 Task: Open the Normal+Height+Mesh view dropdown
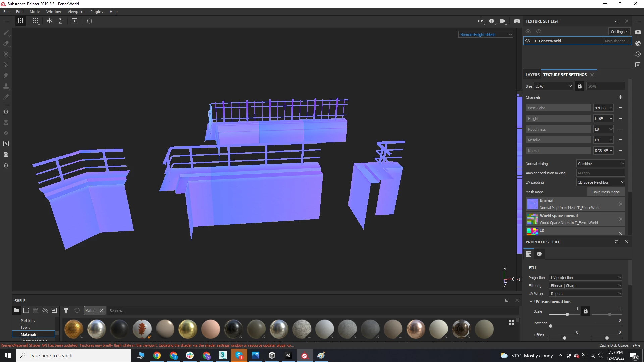coord(485,35)
